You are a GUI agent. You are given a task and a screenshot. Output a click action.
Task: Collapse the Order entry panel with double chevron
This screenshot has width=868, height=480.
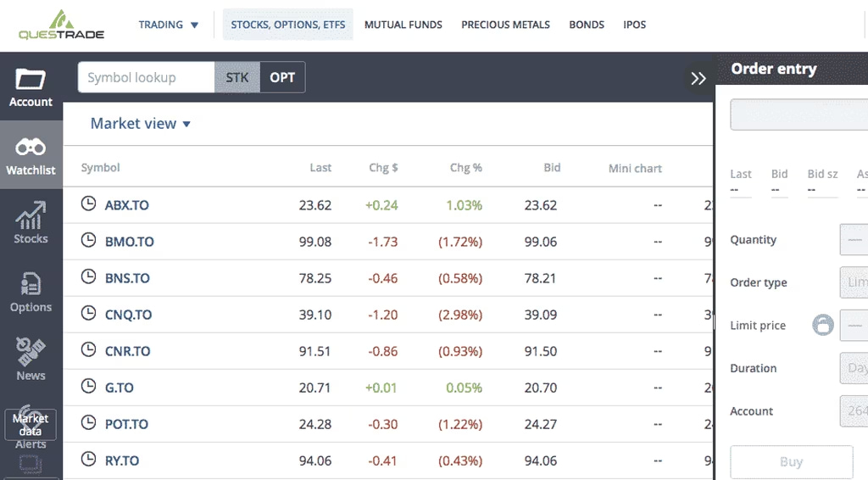point(698,79)
